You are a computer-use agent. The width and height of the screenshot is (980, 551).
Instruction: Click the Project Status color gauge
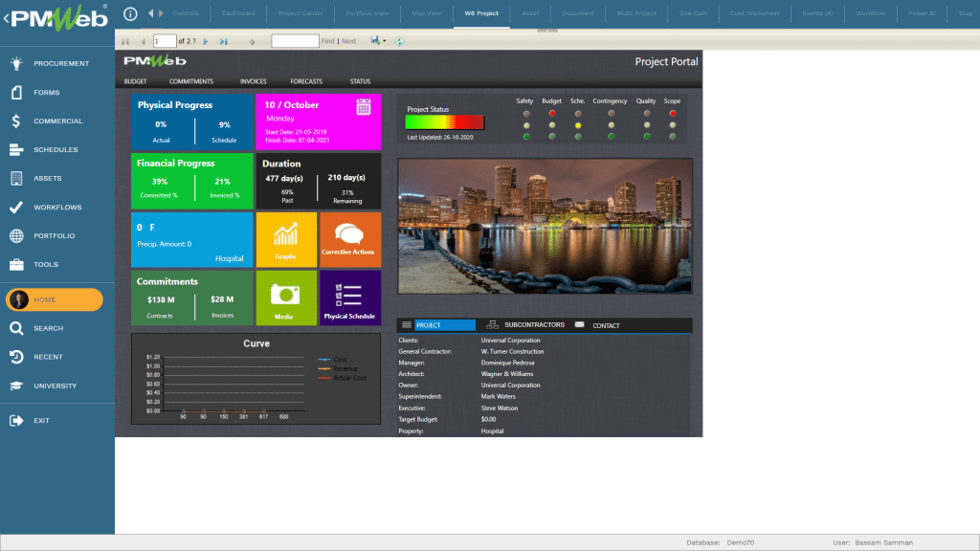coord(444,122)
